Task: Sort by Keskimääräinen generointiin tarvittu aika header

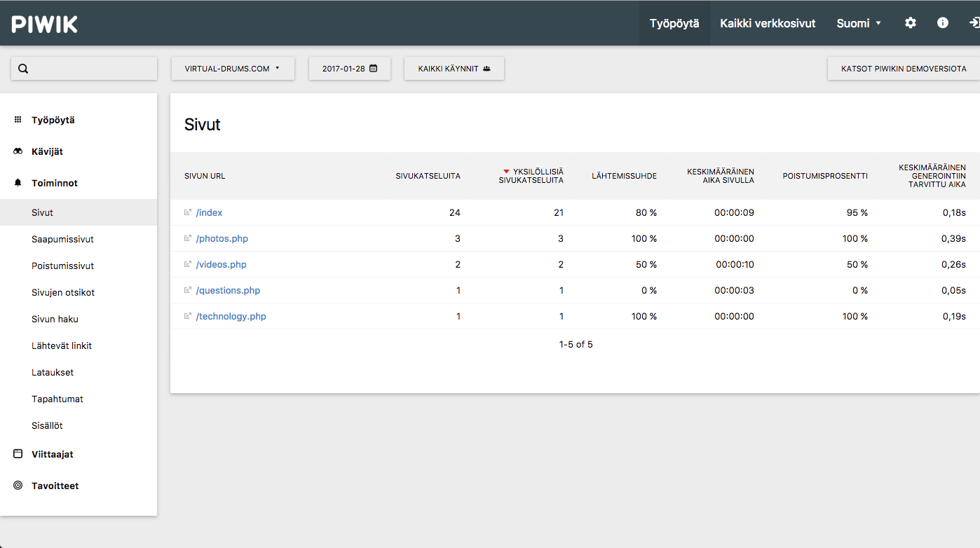Action: [932, 176]
